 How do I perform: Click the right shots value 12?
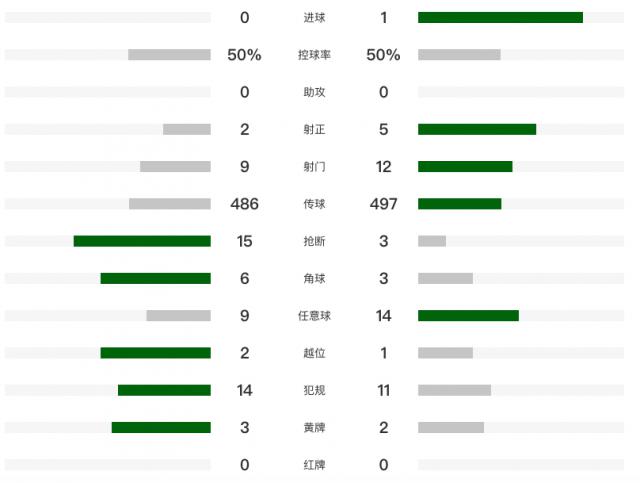point(384,167)
